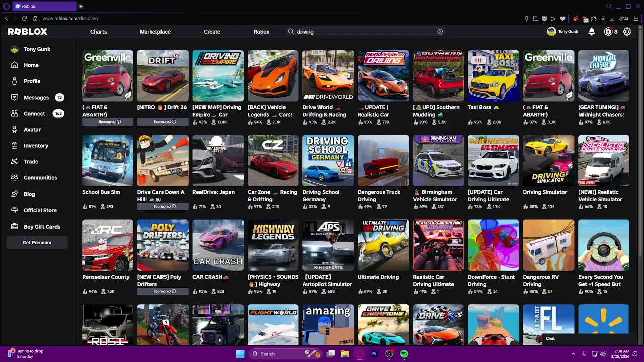Open the Highway Legends thumbnail

tap(273, 245)
